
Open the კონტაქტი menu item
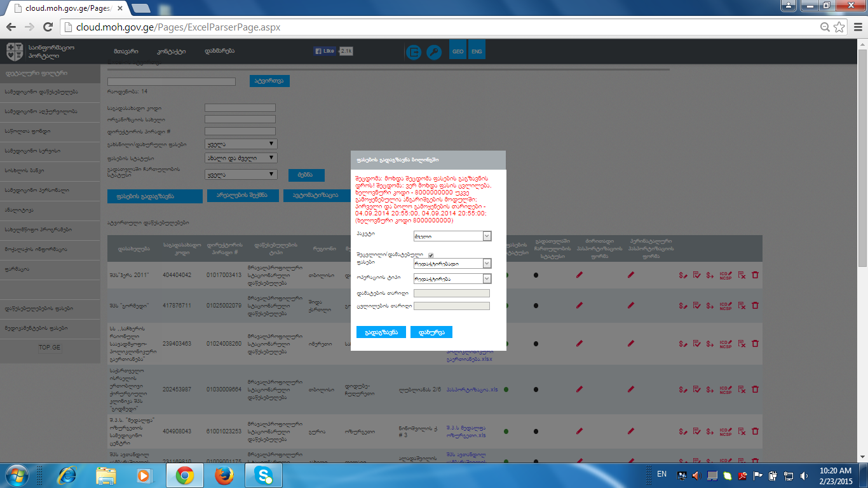click(171, 51)
